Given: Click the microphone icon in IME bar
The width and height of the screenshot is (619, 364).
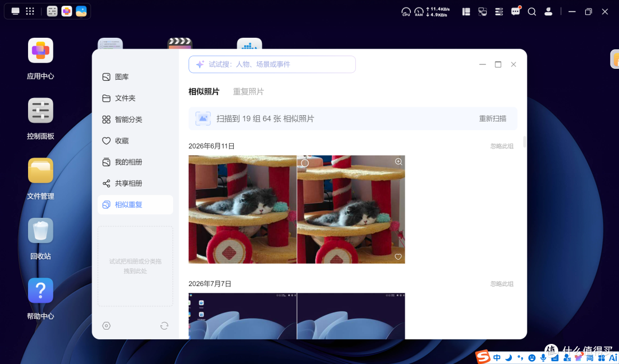Looking at the screenshot, I should tap(543, 358).
